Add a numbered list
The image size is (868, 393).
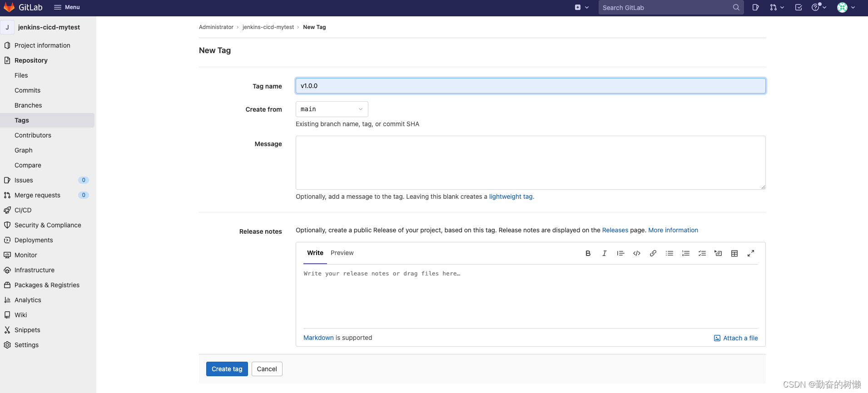(686, 253)
